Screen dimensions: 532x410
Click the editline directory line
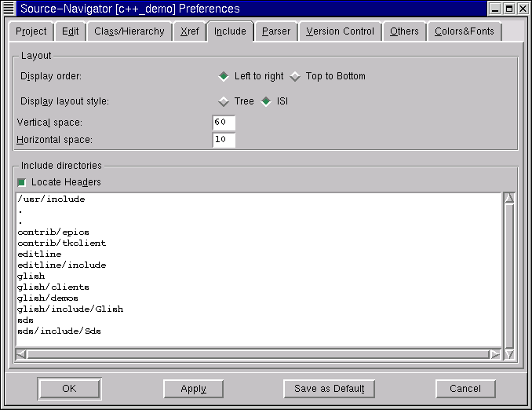coord(39,254)
